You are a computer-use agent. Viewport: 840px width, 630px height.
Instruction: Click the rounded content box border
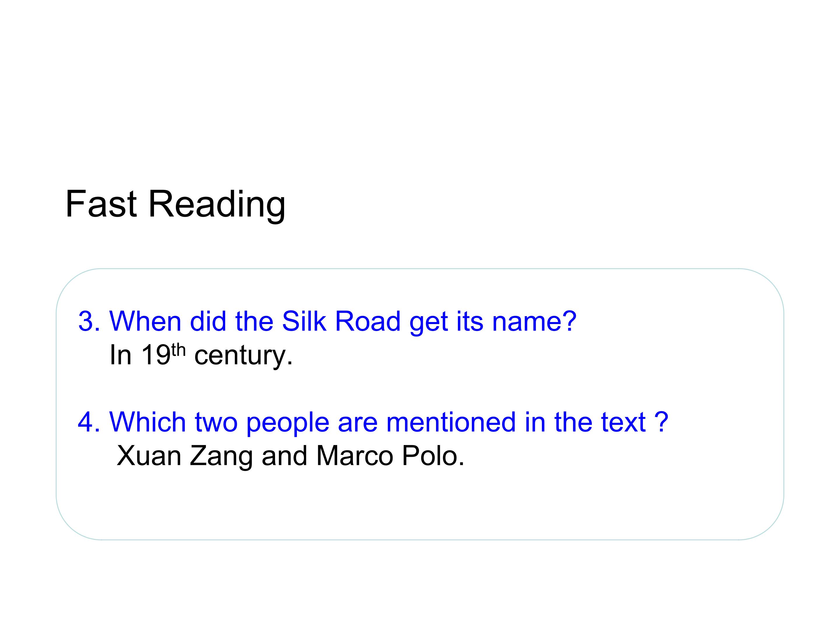point(420,269)
